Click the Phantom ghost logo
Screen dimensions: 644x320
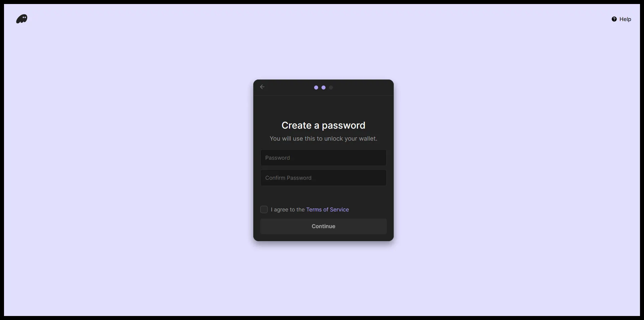click(x=22, y=19)
